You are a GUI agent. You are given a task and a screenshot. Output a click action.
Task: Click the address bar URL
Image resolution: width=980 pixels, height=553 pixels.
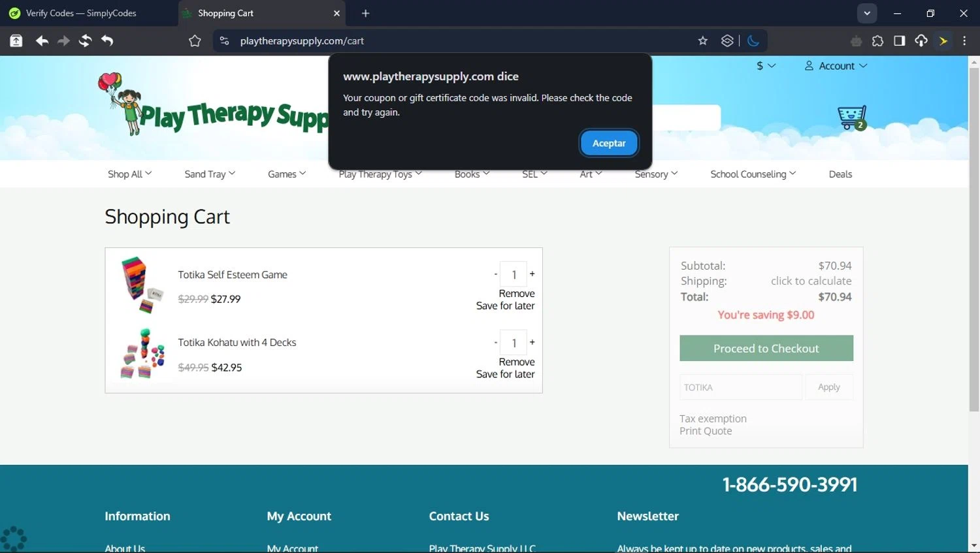click(302, 40)
